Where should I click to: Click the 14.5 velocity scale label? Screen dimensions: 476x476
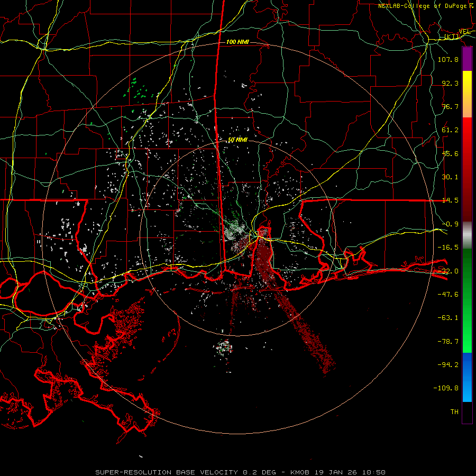450,200
